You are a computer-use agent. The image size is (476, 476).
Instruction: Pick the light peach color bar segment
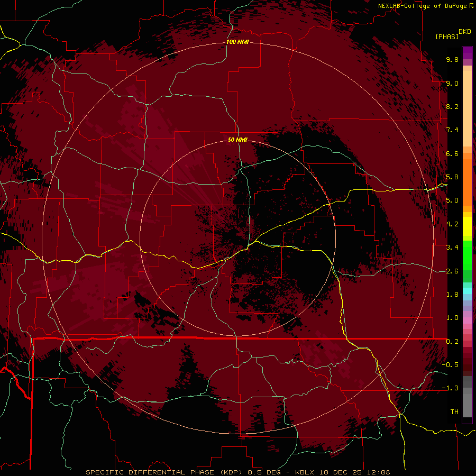pos(467,109)
